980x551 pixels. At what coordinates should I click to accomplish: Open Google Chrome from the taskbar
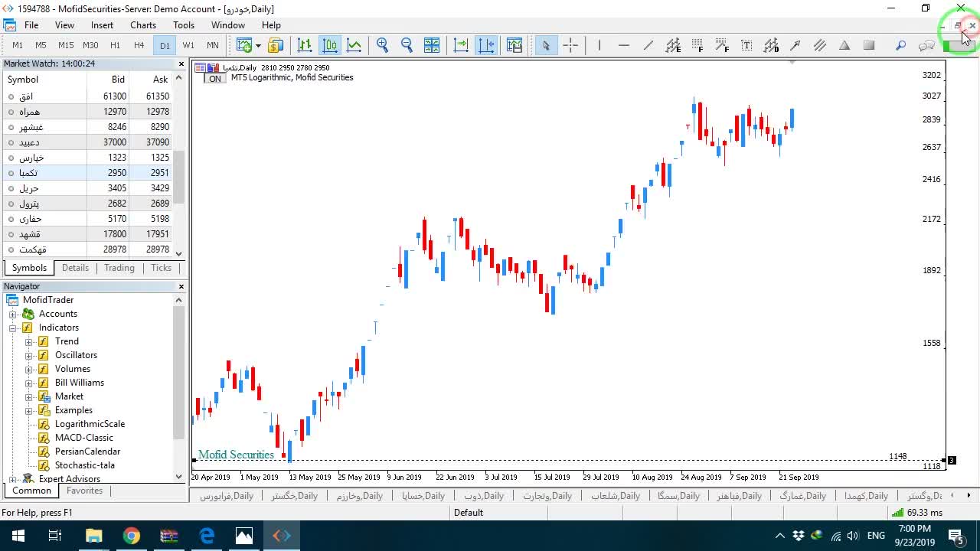click(132, 536)
